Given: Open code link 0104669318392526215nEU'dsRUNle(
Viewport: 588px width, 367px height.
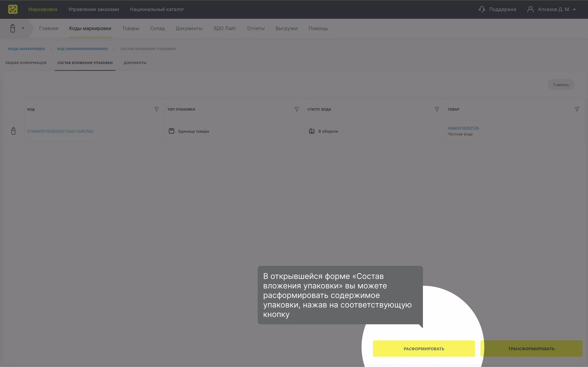Looking at the screenshot, I should [x=60, y=131].
